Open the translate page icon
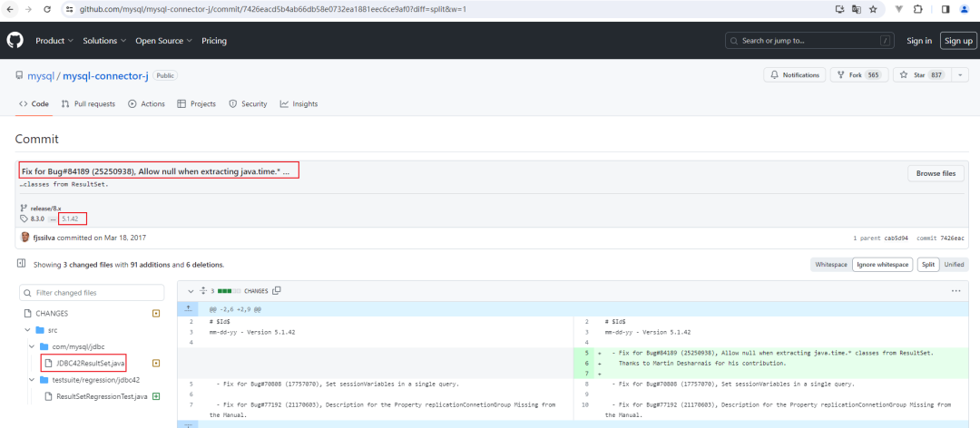This screenshot has height=428, width=980. tap(857, 9)
